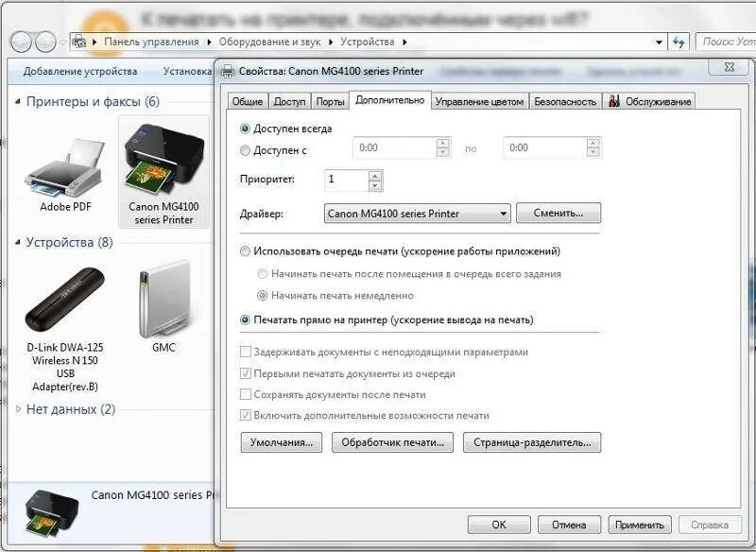Expand the arrow after 'Оборудование и звук' breadcrumb
Image resolution: width=756 pixels, height=552 pixels.
(331, 43)
